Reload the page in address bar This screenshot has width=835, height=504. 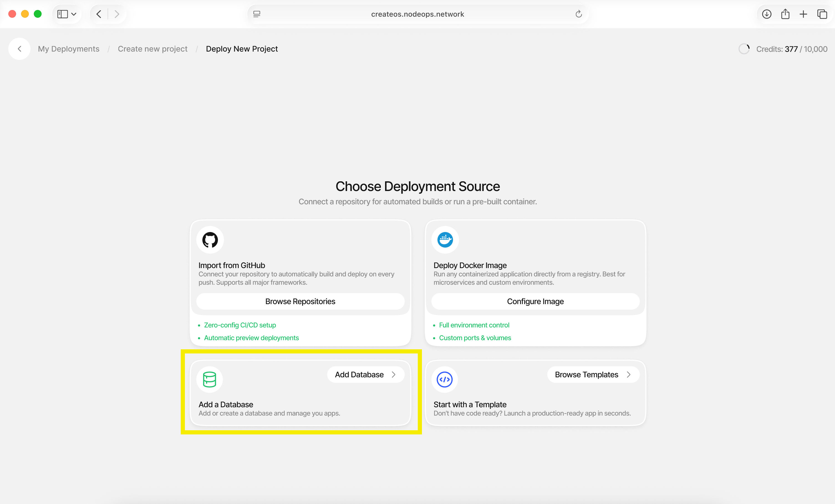pyautogui.click(x=579, y=14)
